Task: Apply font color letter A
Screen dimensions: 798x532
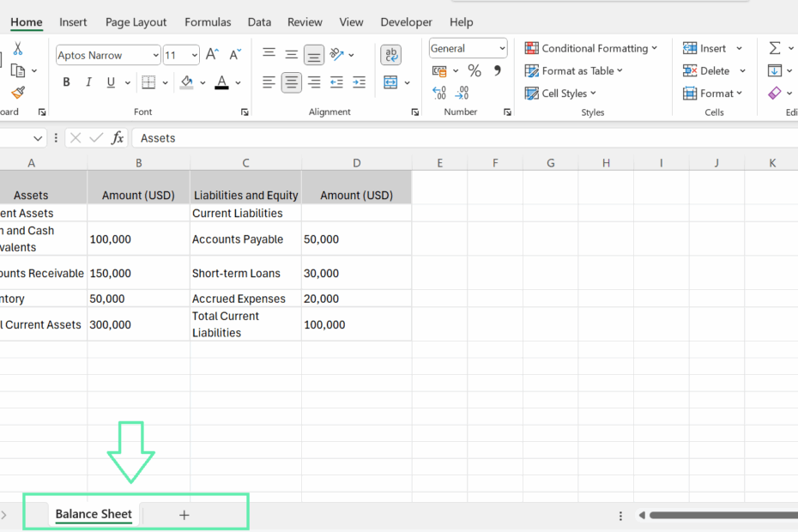Action: pyautogui.click(x=221, y=82)
